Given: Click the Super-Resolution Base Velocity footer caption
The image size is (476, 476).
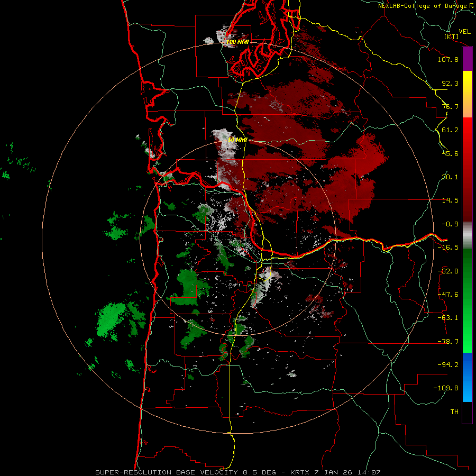Looking at the screenshot, I should click(237, 472).
